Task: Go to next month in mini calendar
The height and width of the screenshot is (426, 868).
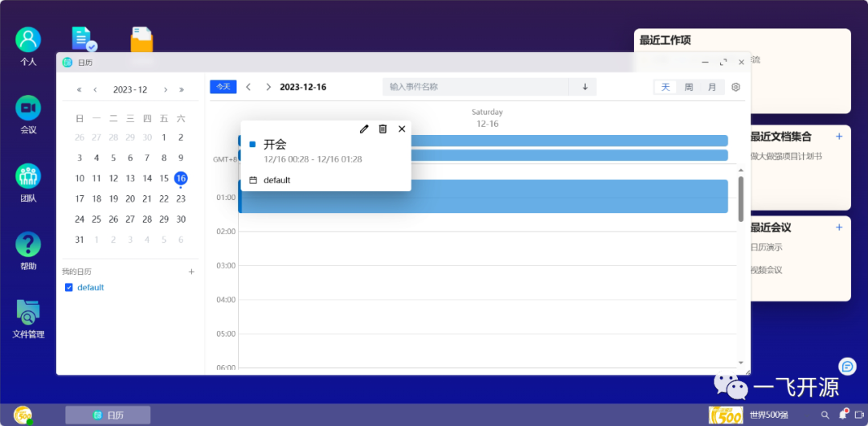Action: pyautogui.click(x=165, y=90)
